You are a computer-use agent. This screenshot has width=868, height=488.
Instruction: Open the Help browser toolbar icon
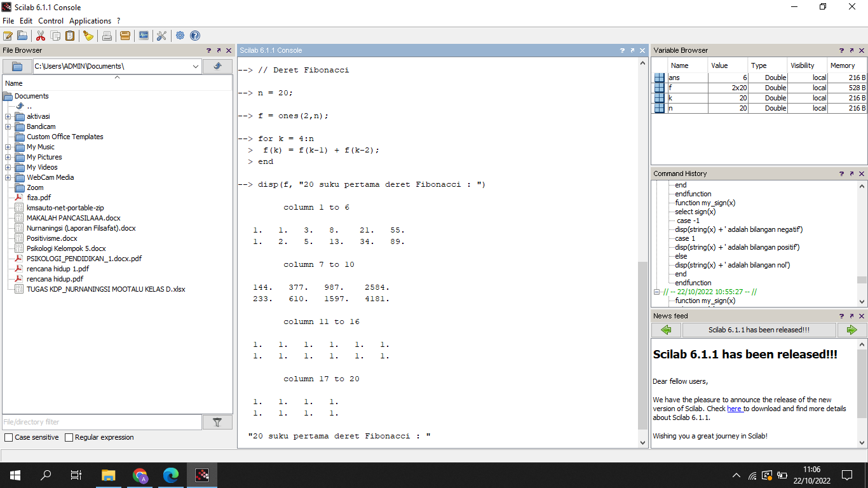(195, 36)
